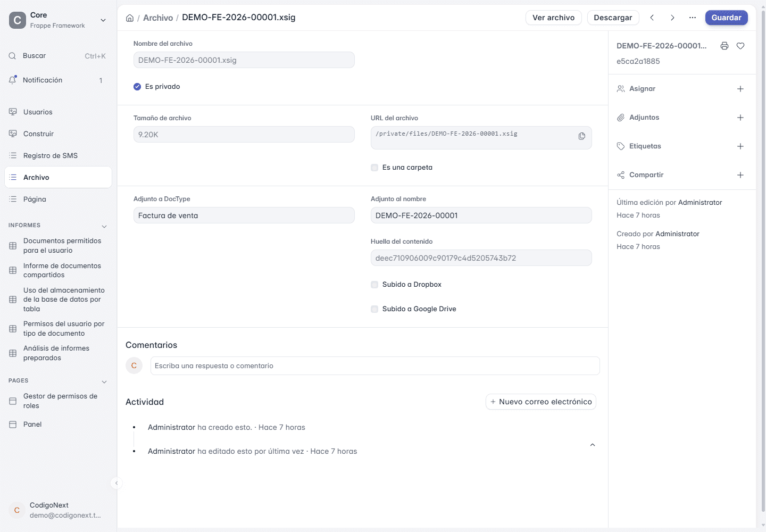Screen dimensions: 766x532
Task: Collapse the sidebar with the round arrow
Action: (x=116, y=483)
